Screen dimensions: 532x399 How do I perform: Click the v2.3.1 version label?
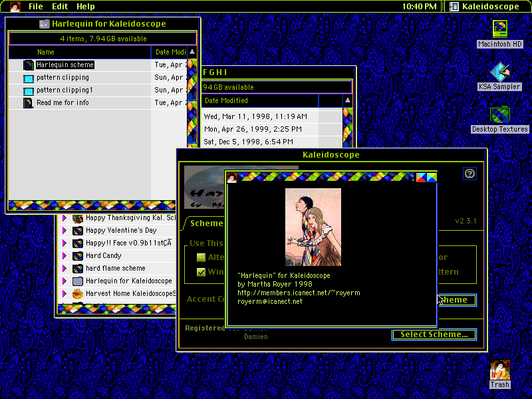[465, 221]
